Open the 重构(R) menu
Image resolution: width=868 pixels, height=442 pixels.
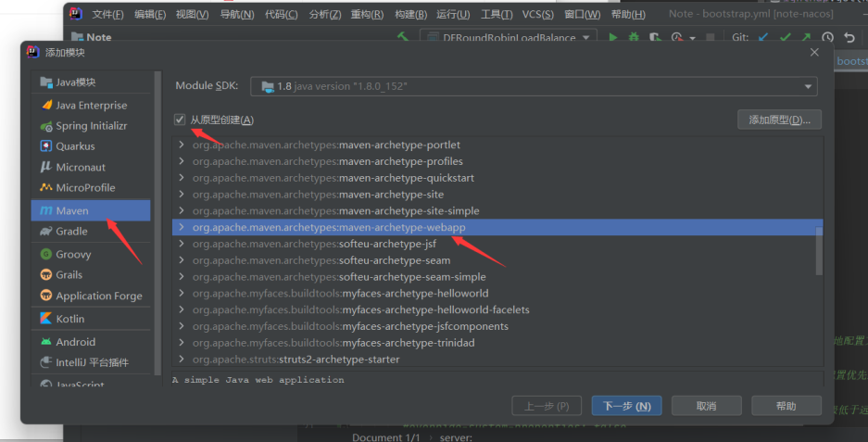pos(367,15)
